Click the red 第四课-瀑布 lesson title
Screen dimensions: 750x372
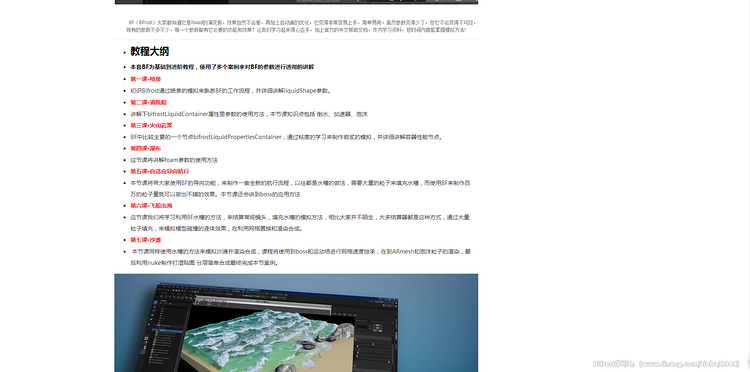pyautogui.click(x=145, y=148)
